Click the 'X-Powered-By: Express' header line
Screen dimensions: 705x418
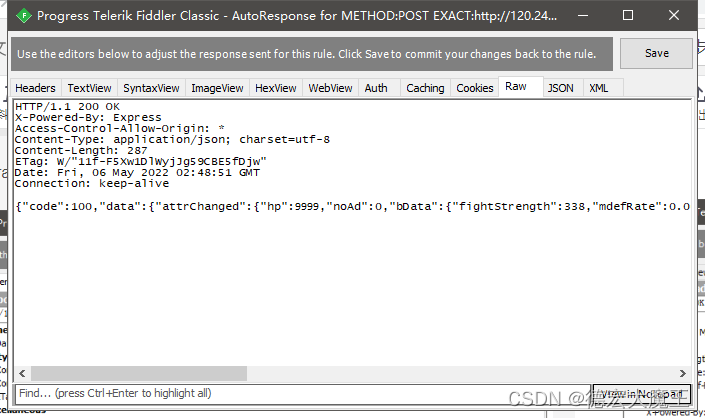pos(88,117)
